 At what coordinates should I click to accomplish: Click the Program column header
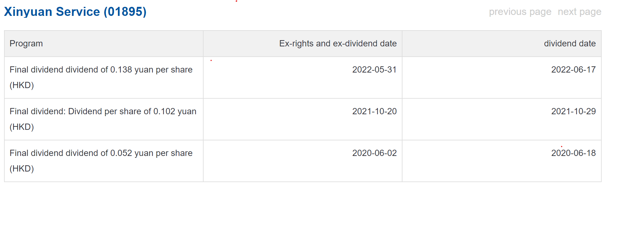pyautogui.click(x=26, y=44)
